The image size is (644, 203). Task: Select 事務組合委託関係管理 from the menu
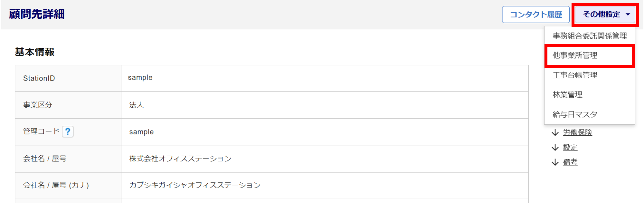590,36
